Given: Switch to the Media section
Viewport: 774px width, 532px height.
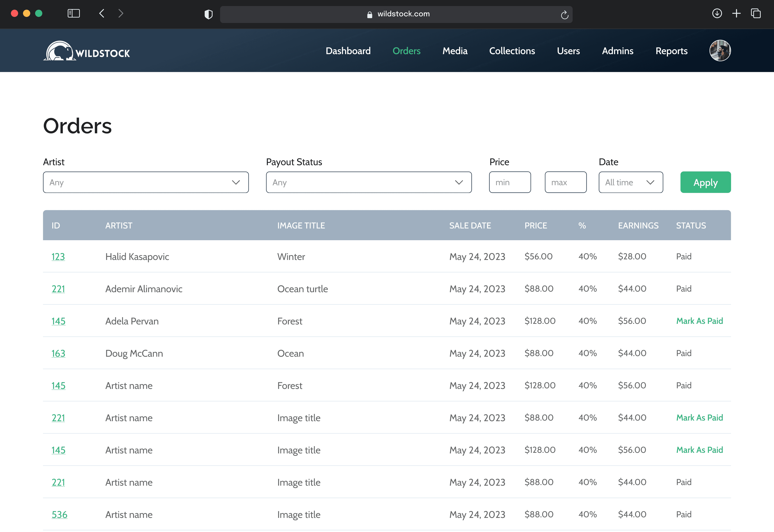Looking at the screenshot, I should click(x=455, y=51).
